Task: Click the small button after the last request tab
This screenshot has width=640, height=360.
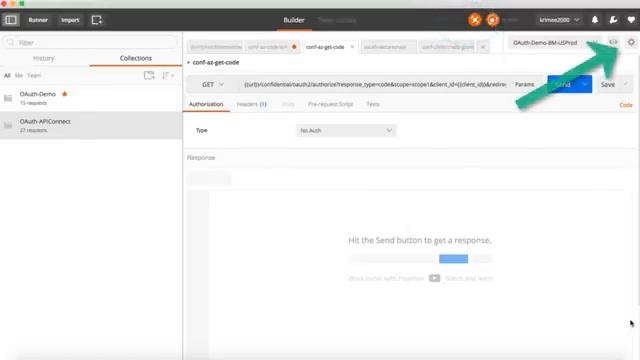Action: tap(483, 47)
